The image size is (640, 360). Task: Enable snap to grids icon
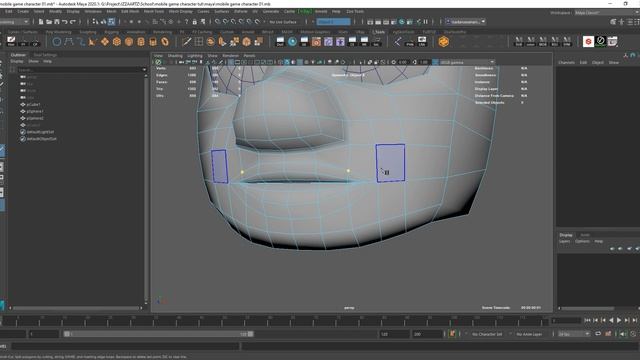click(x=218, y=22)
